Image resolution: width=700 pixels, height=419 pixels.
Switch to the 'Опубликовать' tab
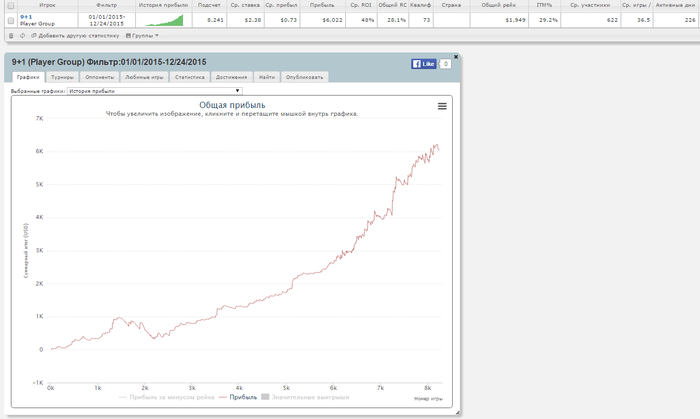tap(304, 77)
